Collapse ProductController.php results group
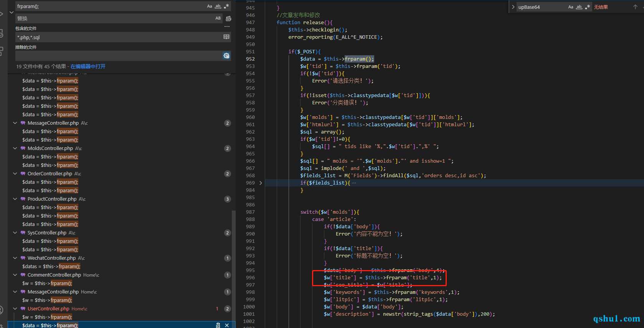Screen dimensions: 644x328 click(x=15, y=199)
